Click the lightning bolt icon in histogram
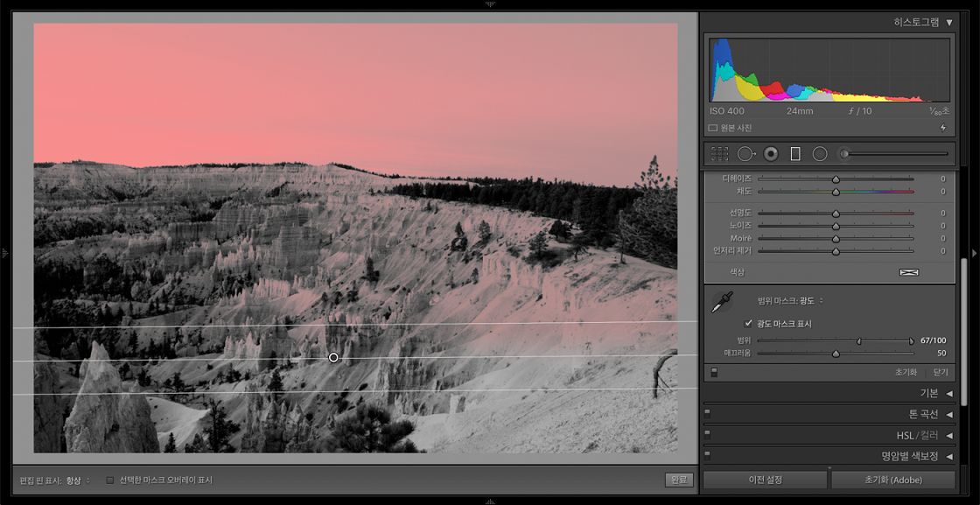The width and height of the screenshot is (980, 505). [x=943, y=128]
